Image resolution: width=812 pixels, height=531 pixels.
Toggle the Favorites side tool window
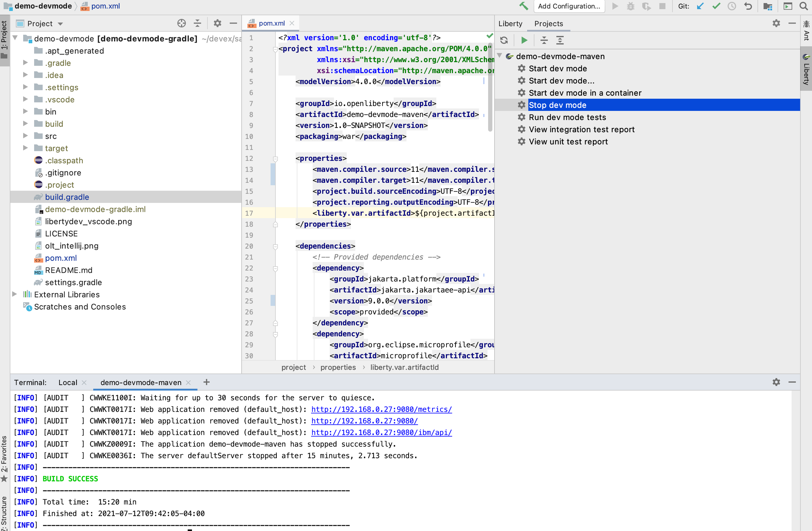pos(5,459)
